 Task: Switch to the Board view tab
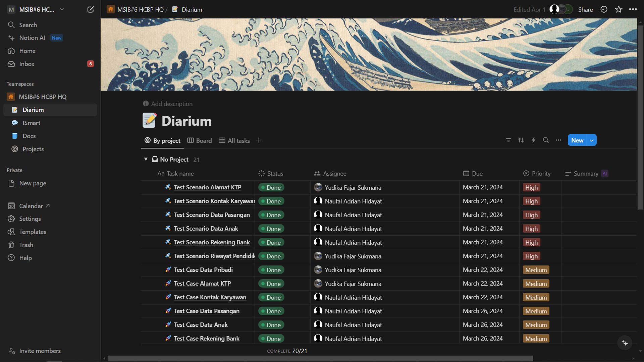pyautogui.click(x=200, y=140)
